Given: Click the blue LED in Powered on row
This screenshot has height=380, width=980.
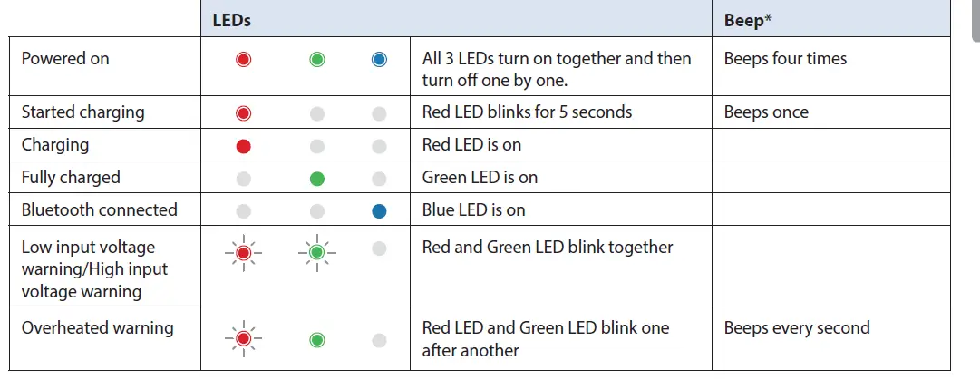Looking at the screenshot, I should (379, 60).
